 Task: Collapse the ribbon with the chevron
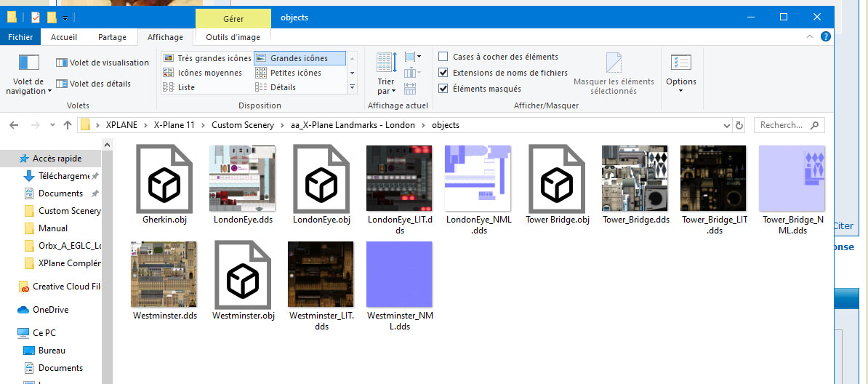click(x=809, y=37)
